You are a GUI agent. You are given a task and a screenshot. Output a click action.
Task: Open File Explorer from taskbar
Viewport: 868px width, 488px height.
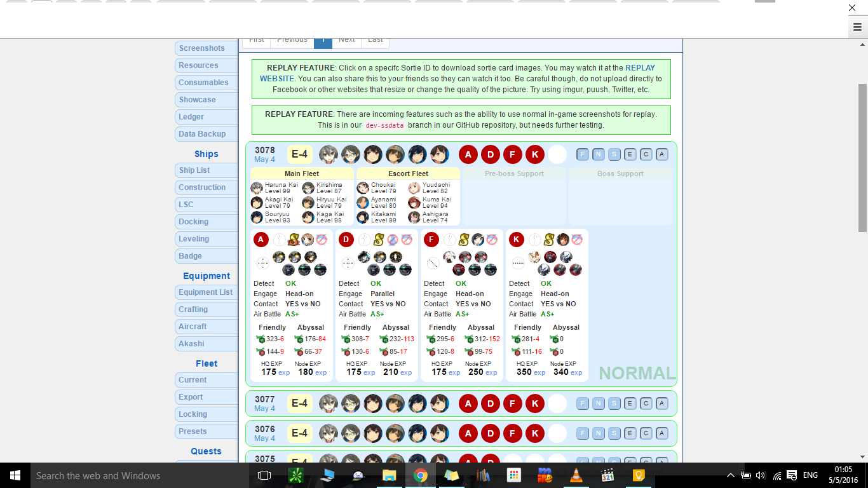389,475
